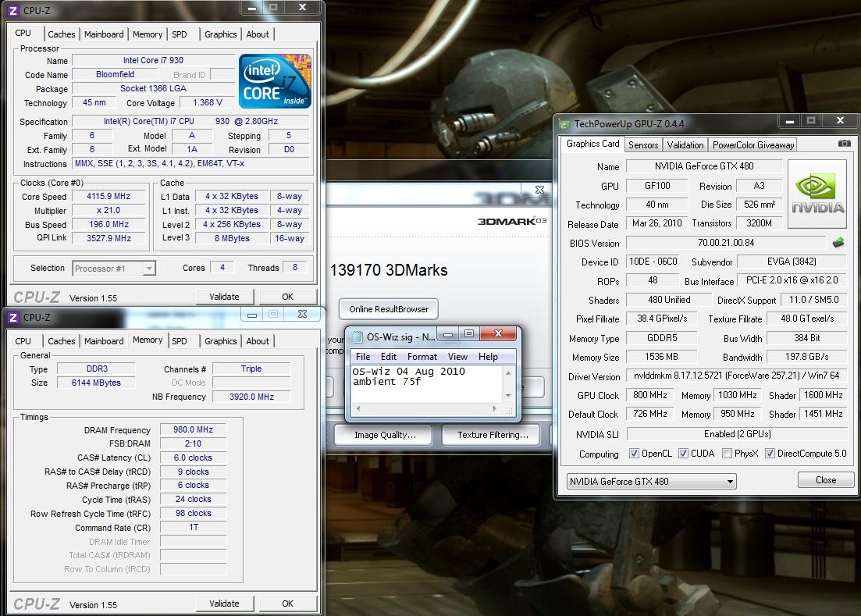Image resolution: width=861 pixels, height=616 pixels.
Task: Open the SPD tab in top CPU-Z window
Action: pos(180,34)
